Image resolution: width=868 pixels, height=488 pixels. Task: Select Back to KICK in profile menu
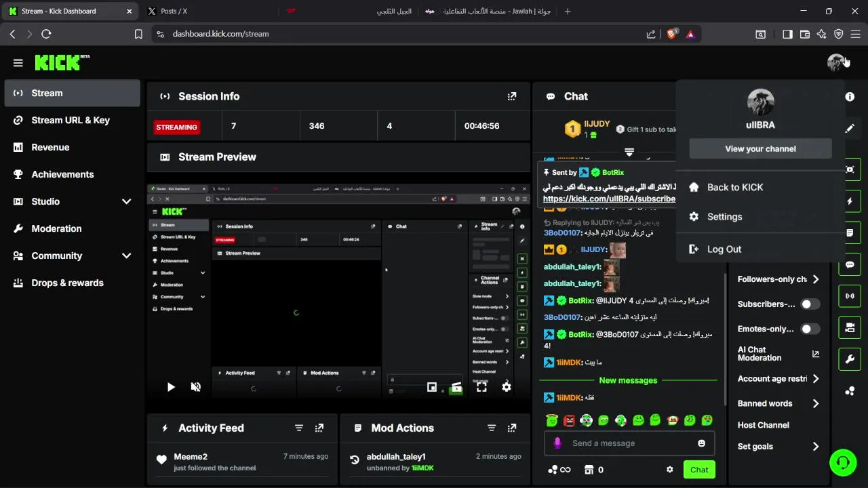(760, 187)
